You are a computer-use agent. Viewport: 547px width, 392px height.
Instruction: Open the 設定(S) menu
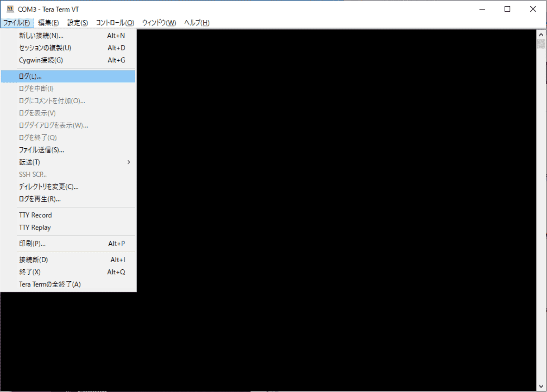point(77,23)
